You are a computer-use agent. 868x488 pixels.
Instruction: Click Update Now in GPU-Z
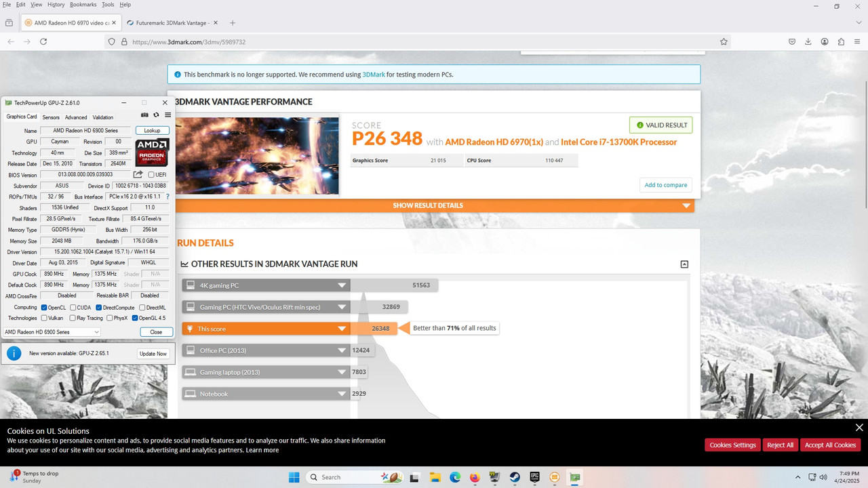[x=153, y=354]
